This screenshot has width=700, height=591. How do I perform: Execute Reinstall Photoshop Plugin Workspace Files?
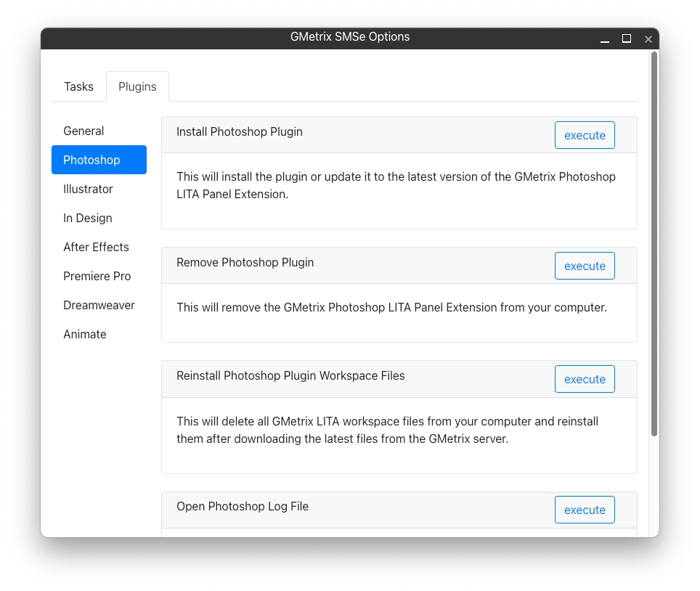[585, 379]
